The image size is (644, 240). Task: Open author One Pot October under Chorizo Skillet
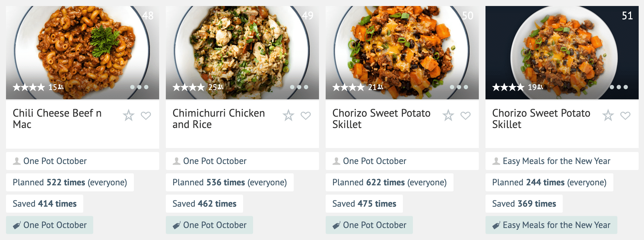374,161
